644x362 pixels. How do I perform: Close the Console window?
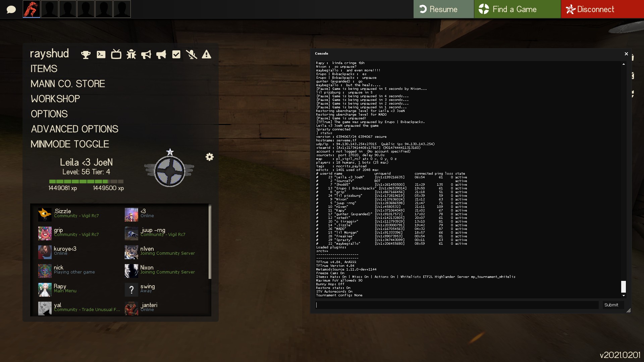pos(626,54)
